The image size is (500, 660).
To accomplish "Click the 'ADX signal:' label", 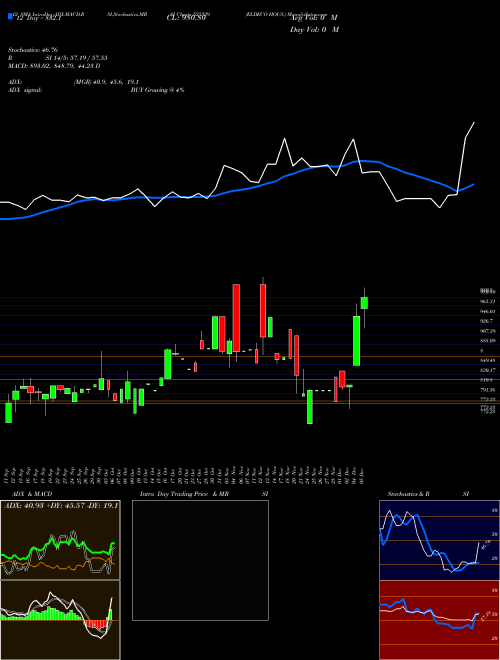I will tap(25, 90).
